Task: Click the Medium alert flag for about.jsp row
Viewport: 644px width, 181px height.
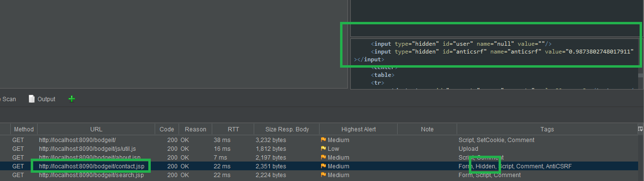Action: pos(323,158)
